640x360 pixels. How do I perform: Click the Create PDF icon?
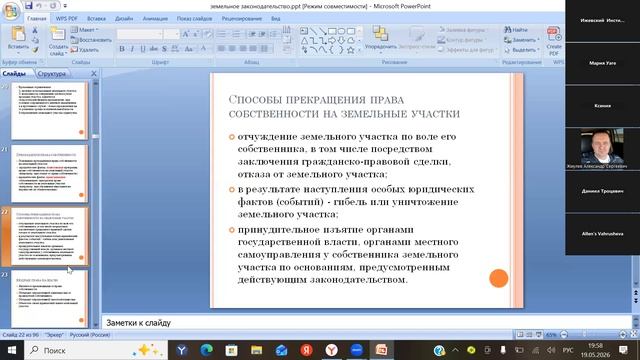(x=554, y=41)
